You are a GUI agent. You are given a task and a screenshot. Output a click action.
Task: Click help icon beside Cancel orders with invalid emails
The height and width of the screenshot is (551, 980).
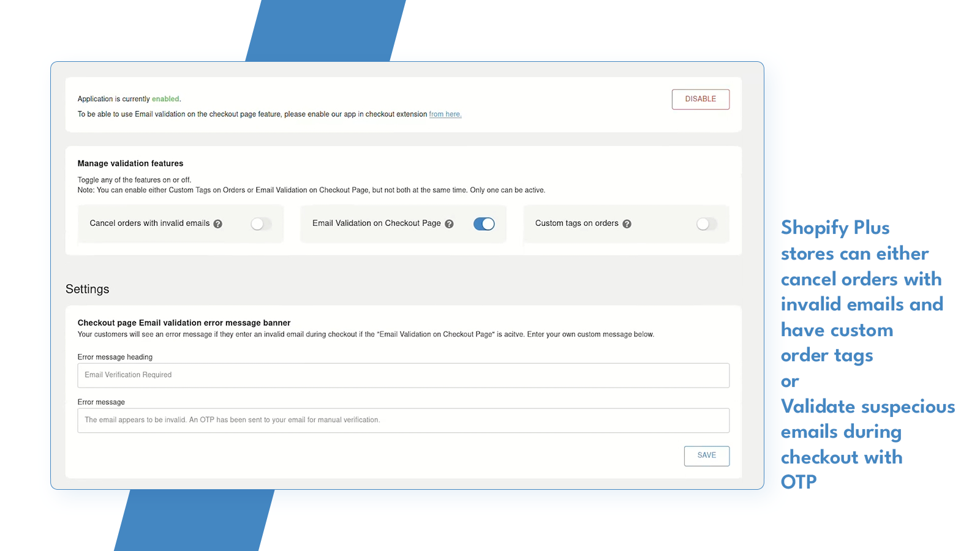pos(218,224)
